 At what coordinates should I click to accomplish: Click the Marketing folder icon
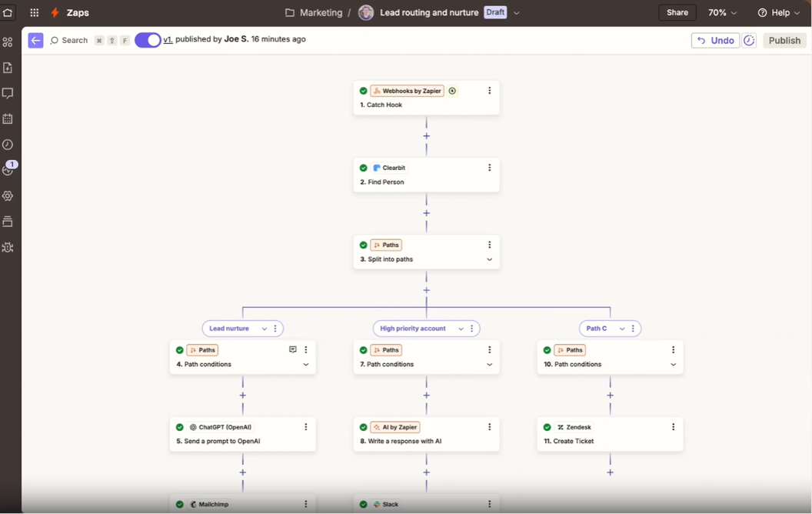click(x=290, y=12)
